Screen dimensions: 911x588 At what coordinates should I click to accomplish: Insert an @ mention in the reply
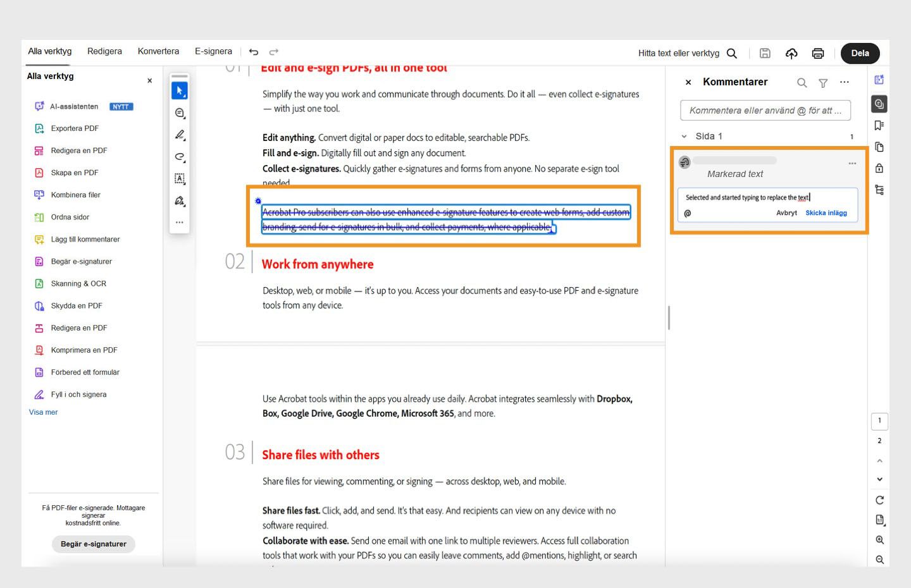tap(688, 213)
